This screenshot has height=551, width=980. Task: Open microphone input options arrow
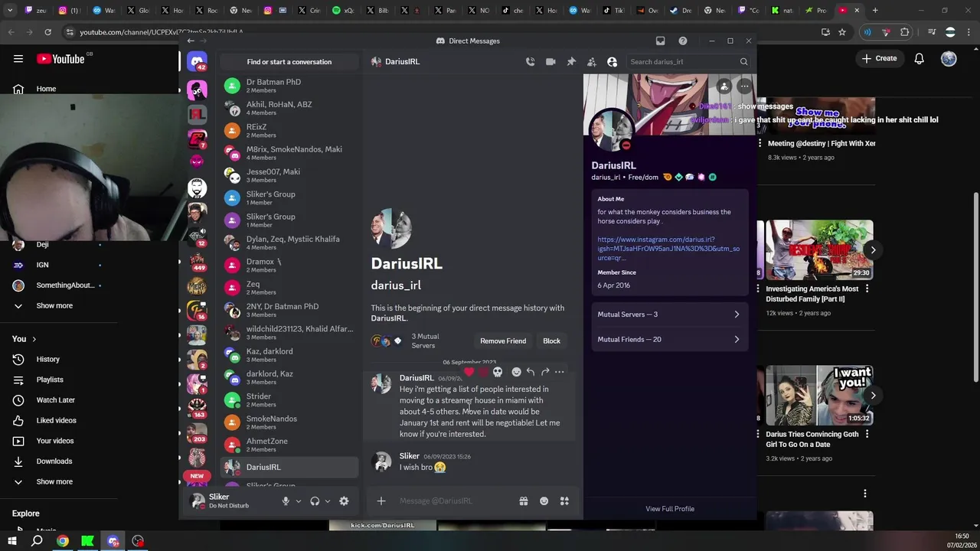[x=298, y=501]
